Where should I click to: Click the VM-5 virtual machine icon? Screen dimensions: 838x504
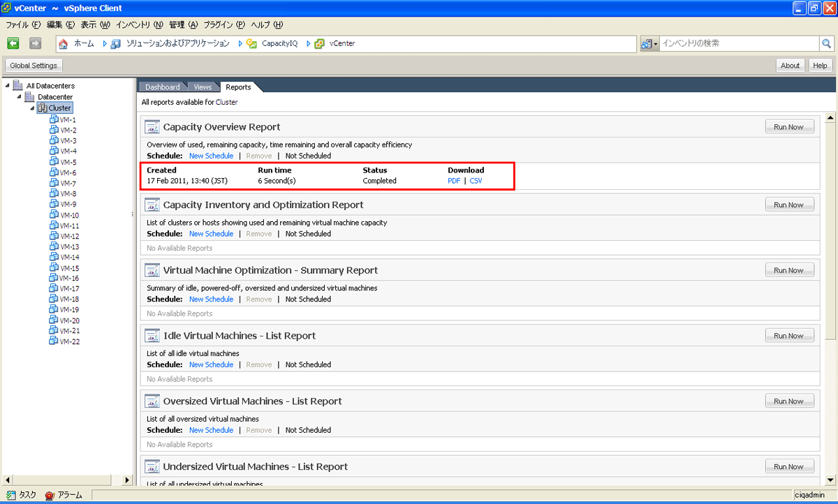coord(54,162)
